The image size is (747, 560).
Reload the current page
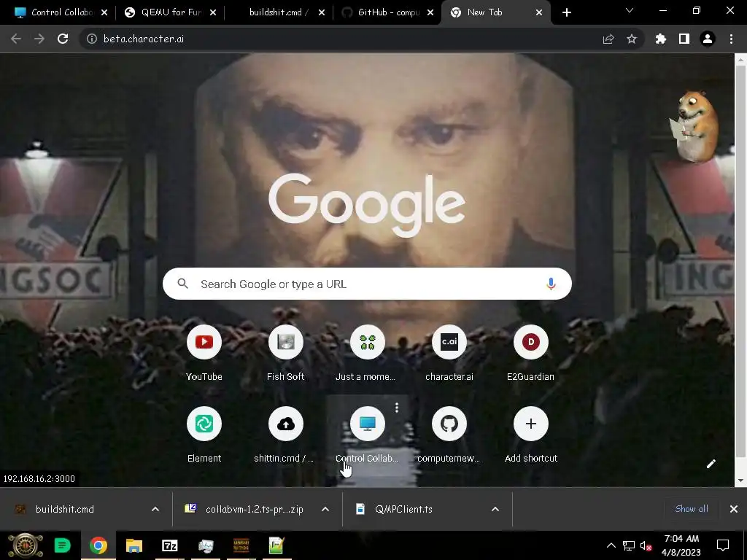point(63,39)
